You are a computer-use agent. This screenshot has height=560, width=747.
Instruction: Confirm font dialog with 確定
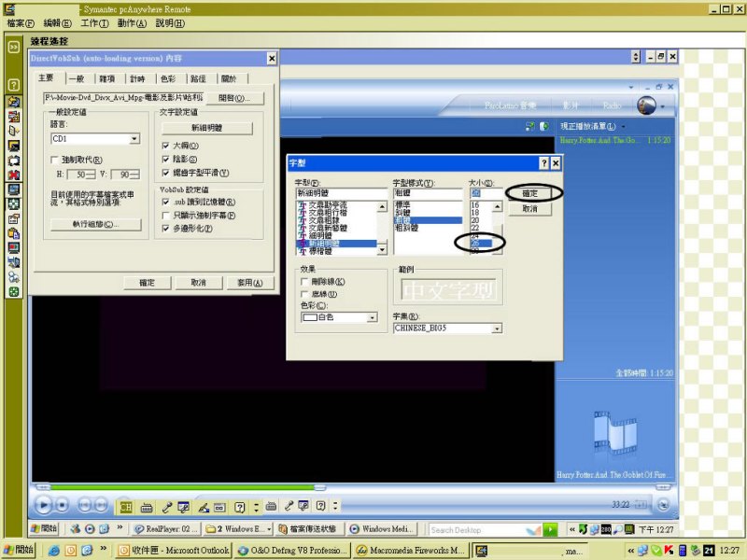(x=529, y=193)
